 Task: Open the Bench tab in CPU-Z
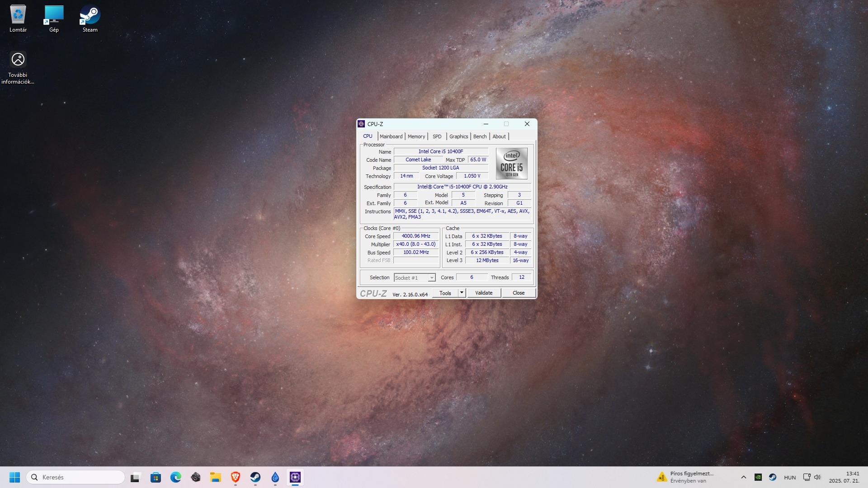[x=480, y=136]
